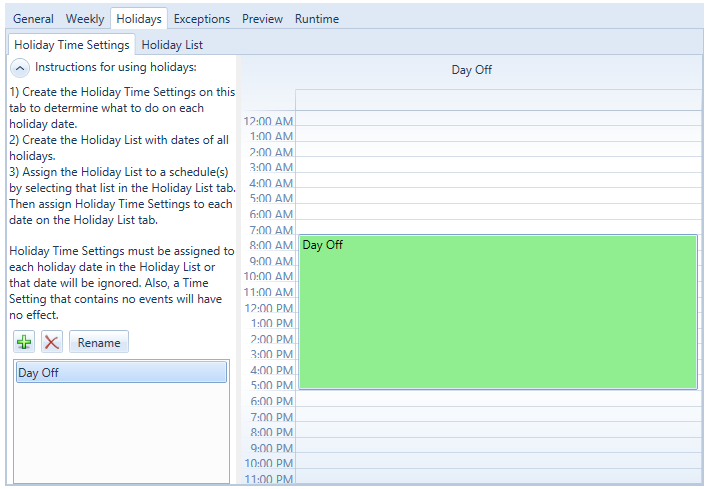Click the 5:00 AM time label
The width and height of the screenshot is (707, 489).
point(271,198)
